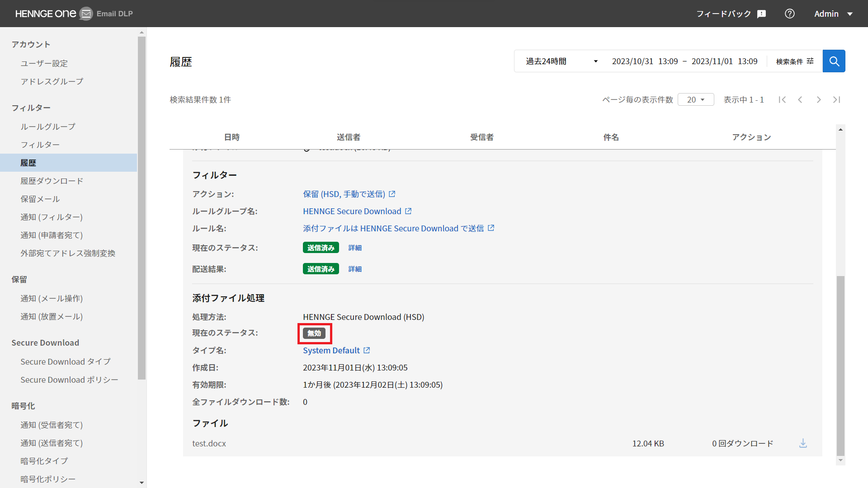
Task: Open アドレスグループ in sidebar
Action: [x=52, y=81]
